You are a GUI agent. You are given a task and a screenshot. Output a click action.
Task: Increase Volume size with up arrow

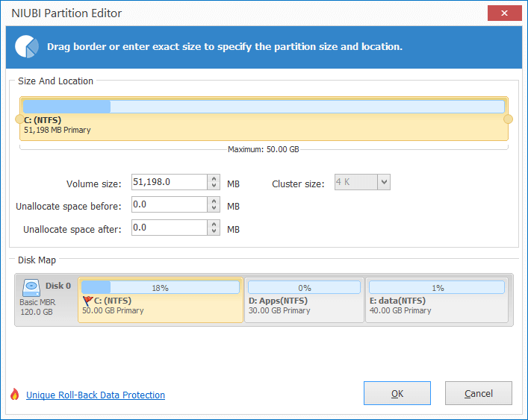point(214,178)
